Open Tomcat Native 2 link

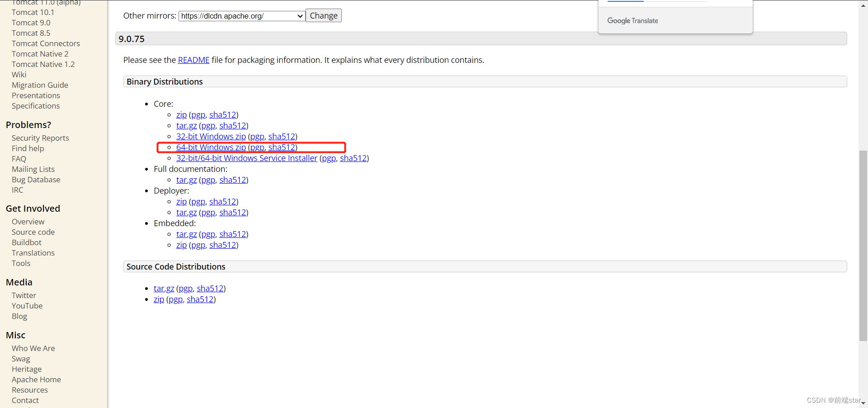point(40,54)
